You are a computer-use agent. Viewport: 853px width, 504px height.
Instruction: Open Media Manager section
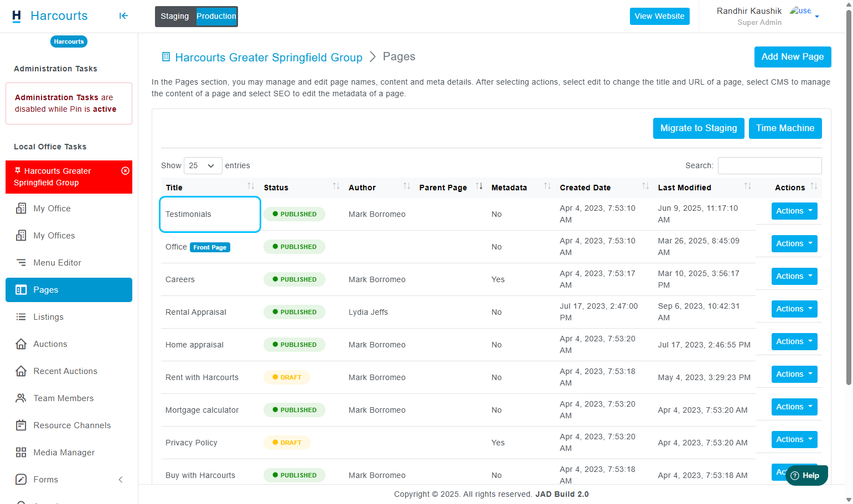(69, 453)
